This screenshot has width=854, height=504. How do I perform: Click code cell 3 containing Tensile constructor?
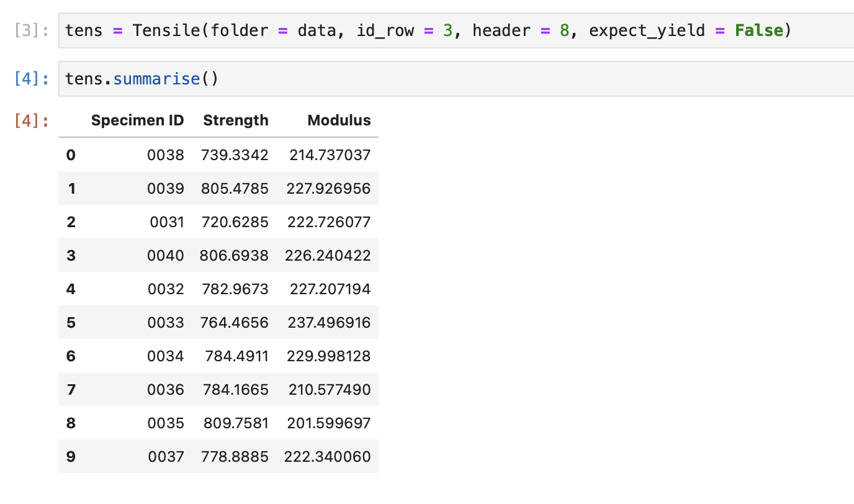tap(456, 30)
